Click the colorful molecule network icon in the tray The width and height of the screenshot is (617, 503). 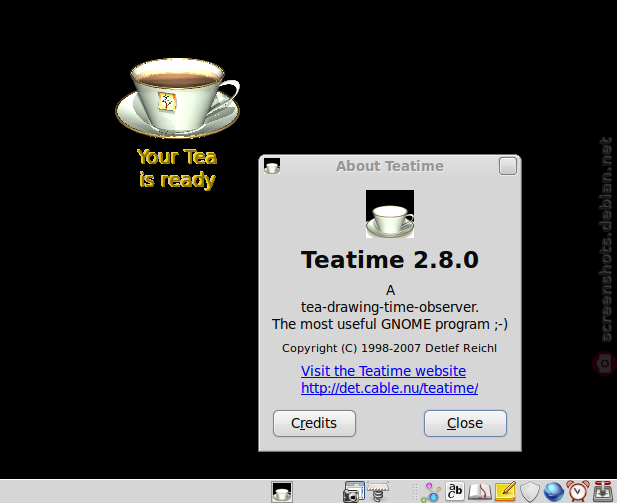431,492
